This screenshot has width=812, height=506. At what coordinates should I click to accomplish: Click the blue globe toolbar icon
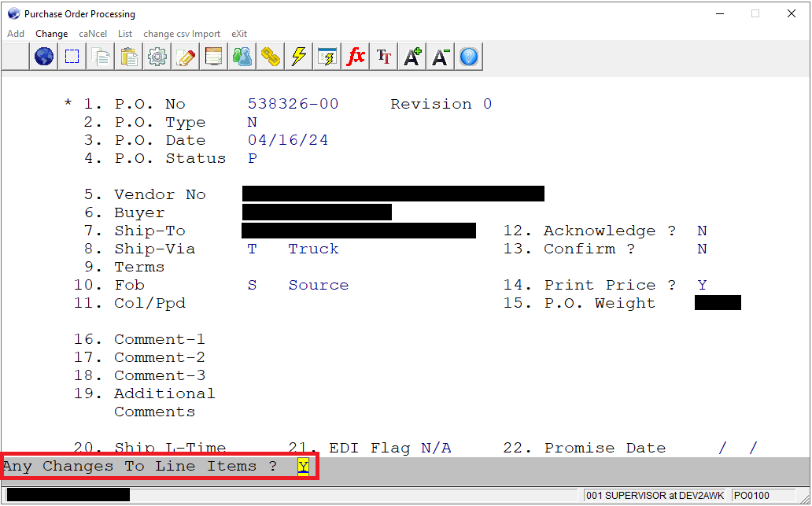pyautogui.click(x=44, y=57)
